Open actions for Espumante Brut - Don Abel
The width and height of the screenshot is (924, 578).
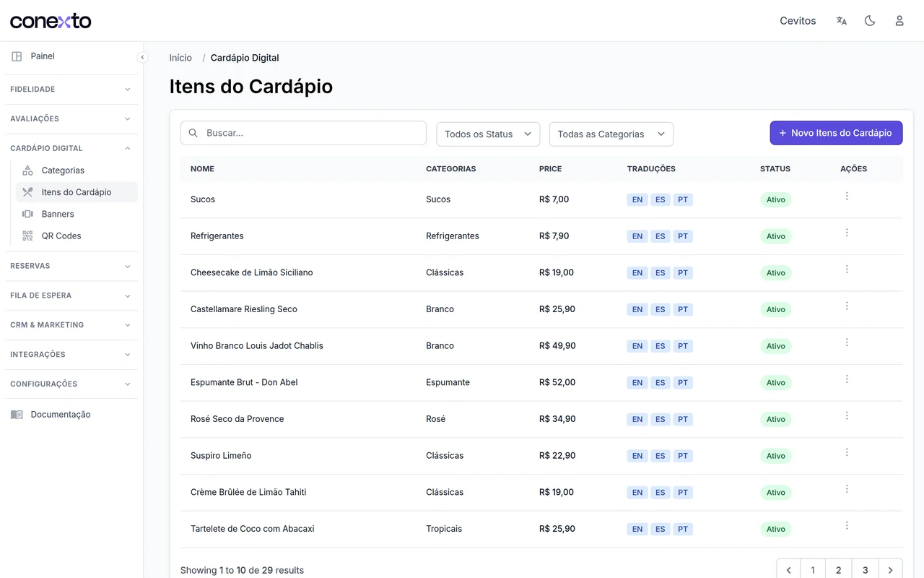click(847, 379)
